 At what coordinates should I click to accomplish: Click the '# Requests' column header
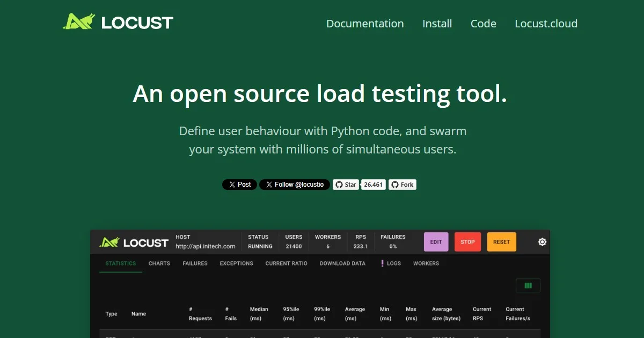click(200, 314)
